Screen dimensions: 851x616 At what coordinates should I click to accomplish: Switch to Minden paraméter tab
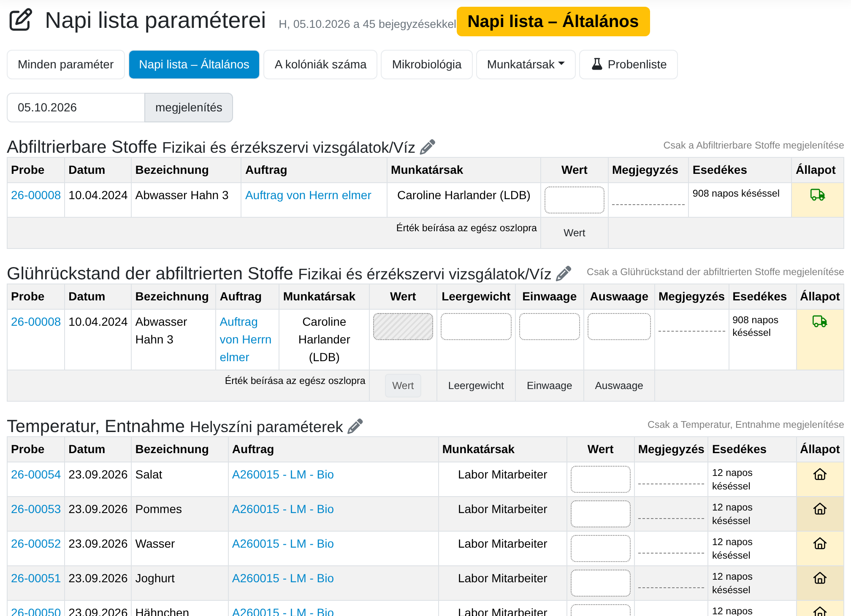(x=66, y=65)
